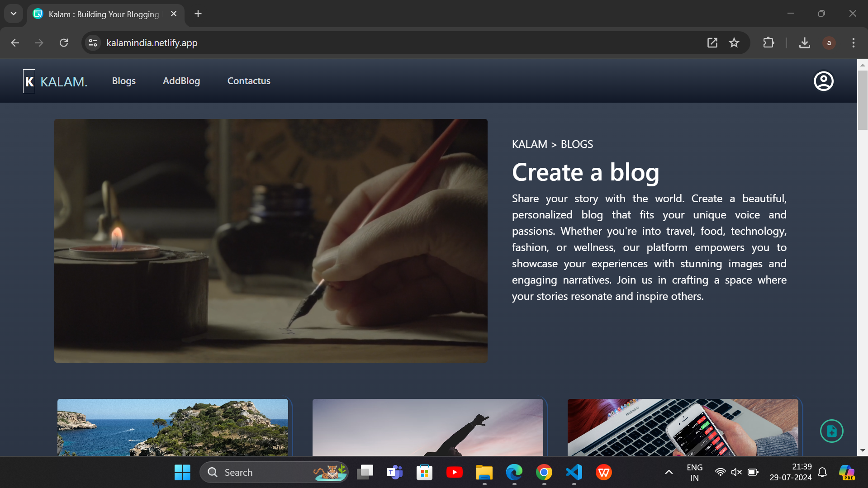868x488 pixels.
Task: Click the page's vertical scrollbar down arrow
Action: pos(862,450)
